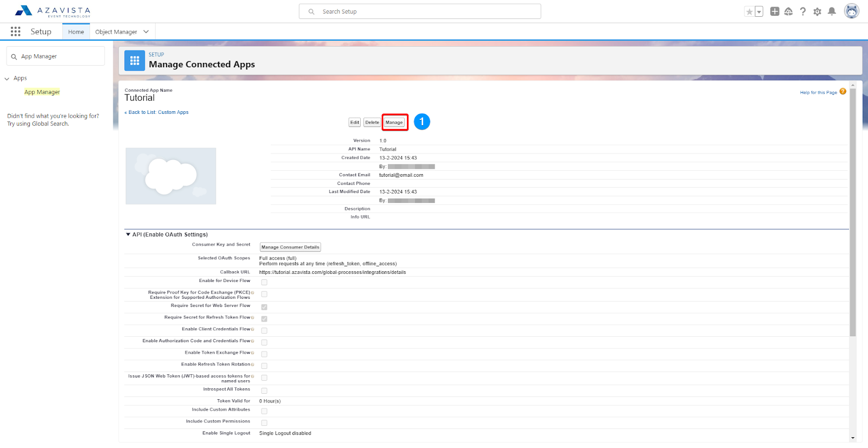Toggle Enable Token Exchange Flow checkbox
Image resolution: width=868 pixels, height=448 pixels.
[x=264, y=354]
